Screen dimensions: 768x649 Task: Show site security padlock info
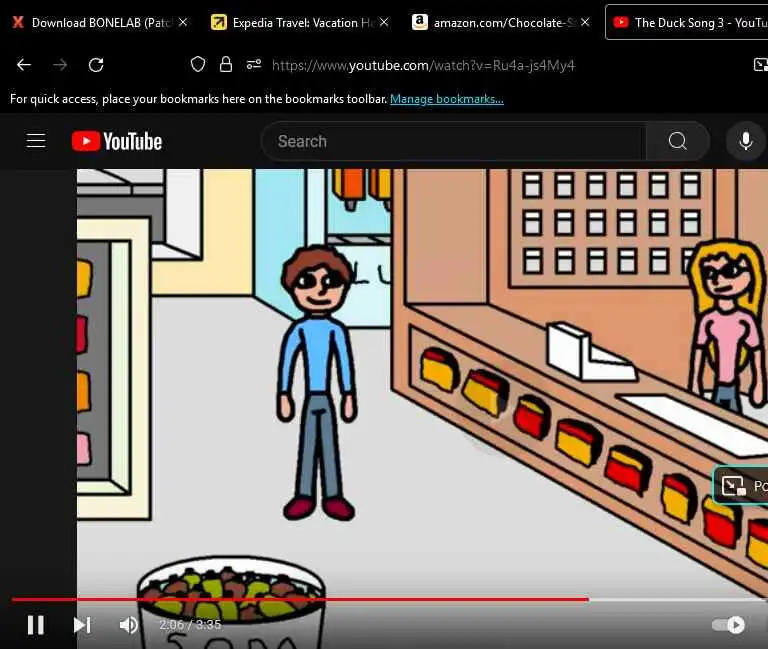(226, 64)
